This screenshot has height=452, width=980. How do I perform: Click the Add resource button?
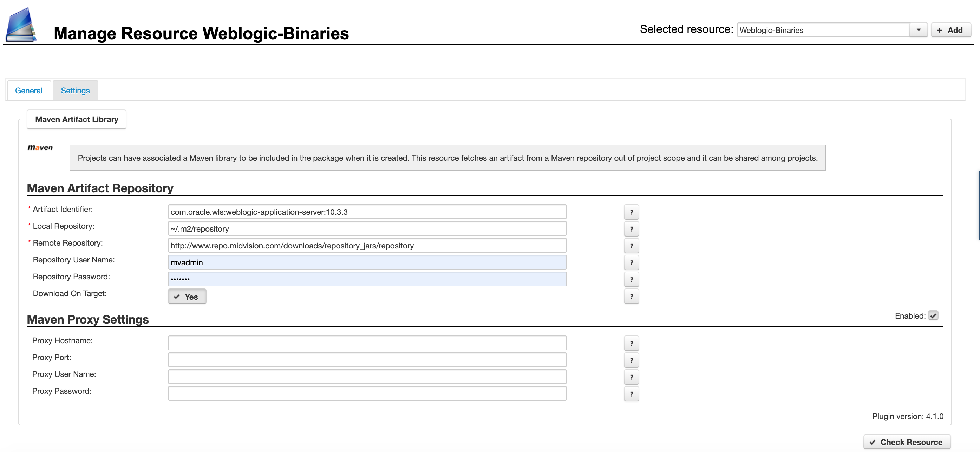(950, 30)
